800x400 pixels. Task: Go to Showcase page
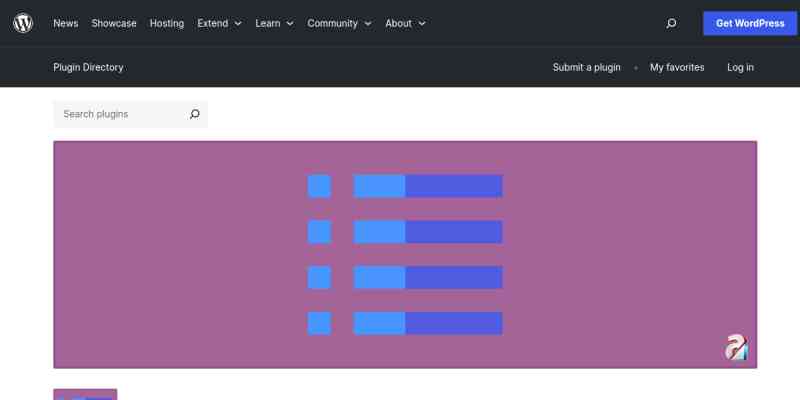pos(114,23)
